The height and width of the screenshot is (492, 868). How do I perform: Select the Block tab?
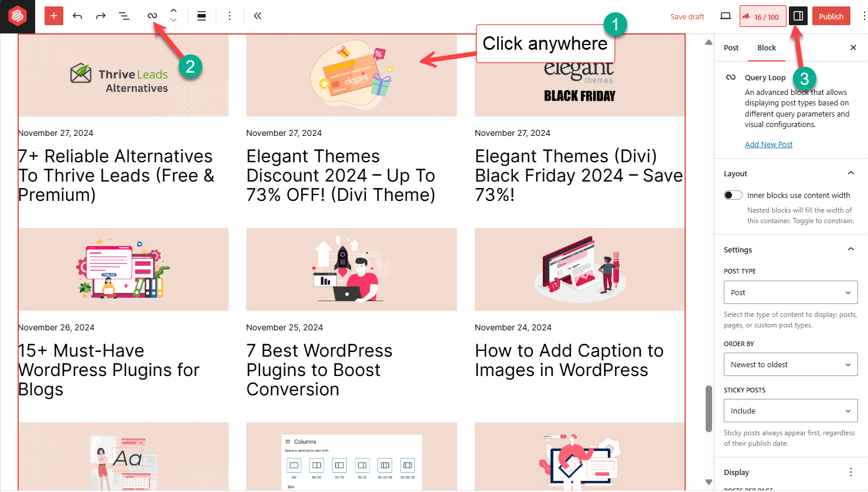(x=766, y=47)
